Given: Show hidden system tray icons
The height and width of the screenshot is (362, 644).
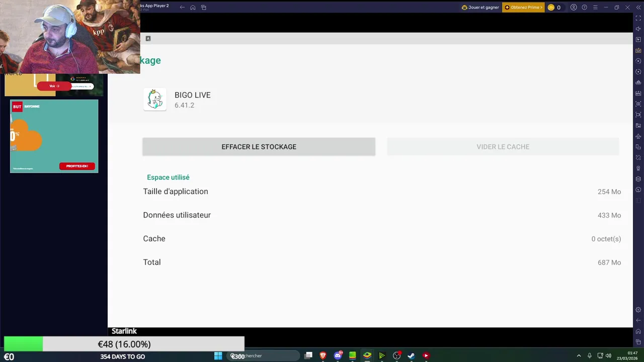Looking at the screenshot, I should tap(579, 355).
